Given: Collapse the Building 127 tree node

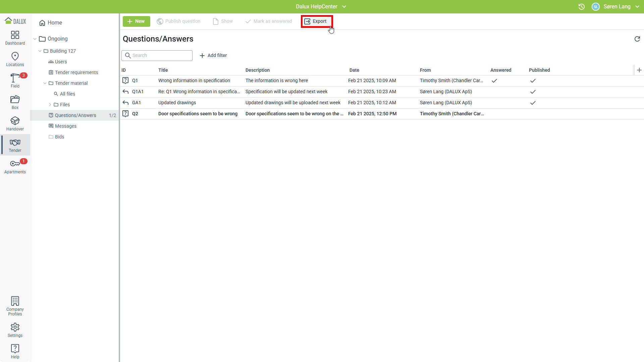Looking at the screenshot, I should click(40, 51).
